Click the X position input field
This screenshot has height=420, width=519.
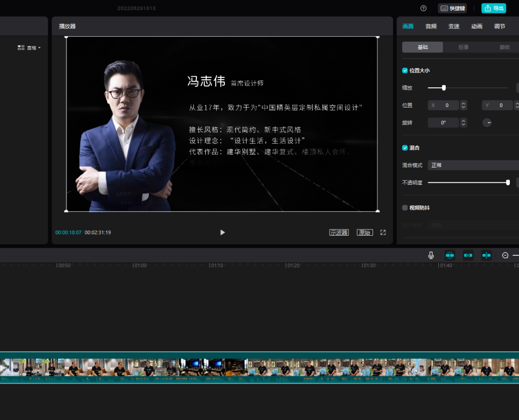pos(443,105)
